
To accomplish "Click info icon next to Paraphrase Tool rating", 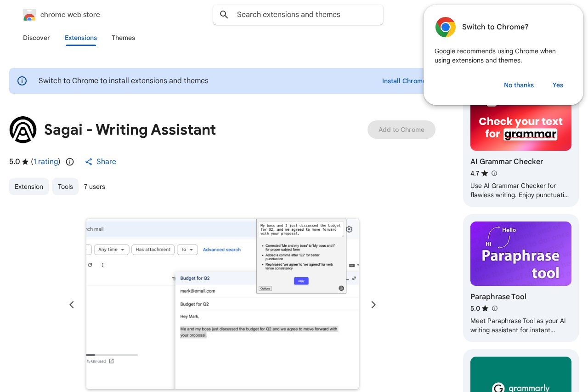I will 495,308.
